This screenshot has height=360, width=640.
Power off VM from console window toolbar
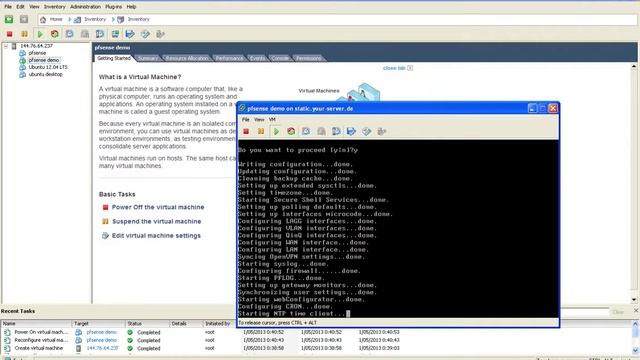pyautogui.click(x=246, y=131)
